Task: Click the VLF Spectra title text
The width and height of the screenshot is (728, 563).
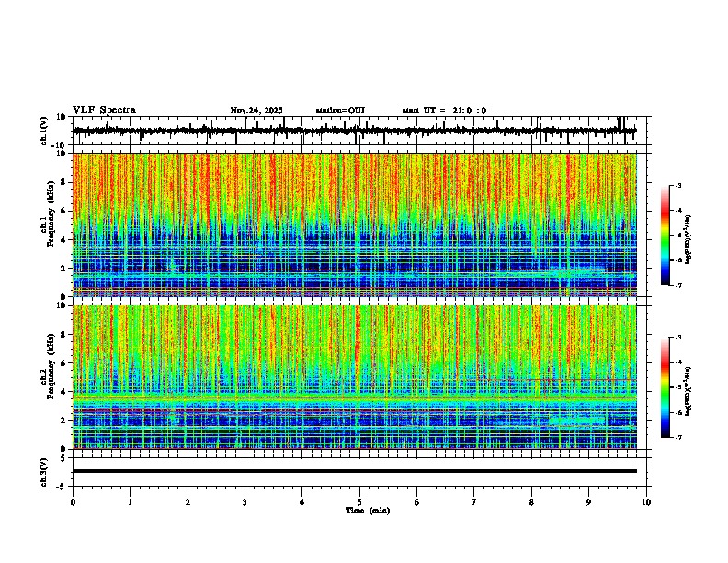Action: click(x=104, y=110)
